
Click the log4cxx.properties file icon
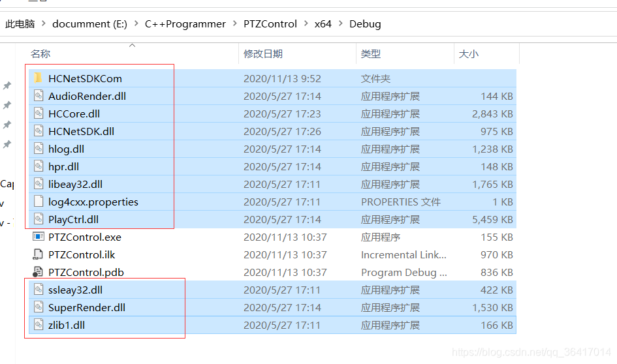[38, 202]
